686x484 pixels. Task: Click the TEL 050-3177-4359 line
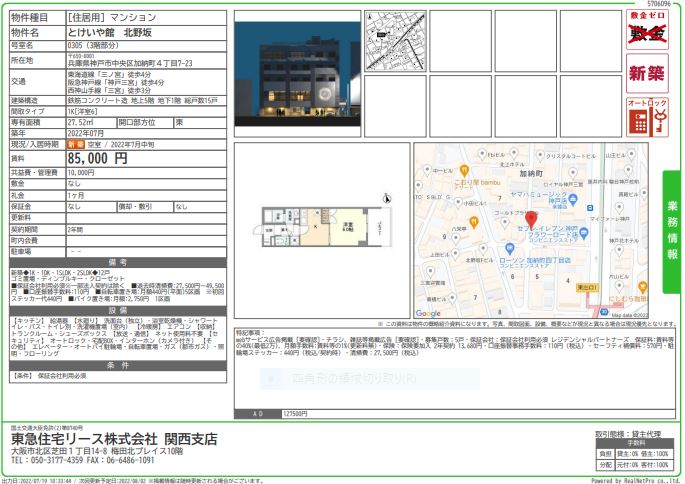pos(47,460)
